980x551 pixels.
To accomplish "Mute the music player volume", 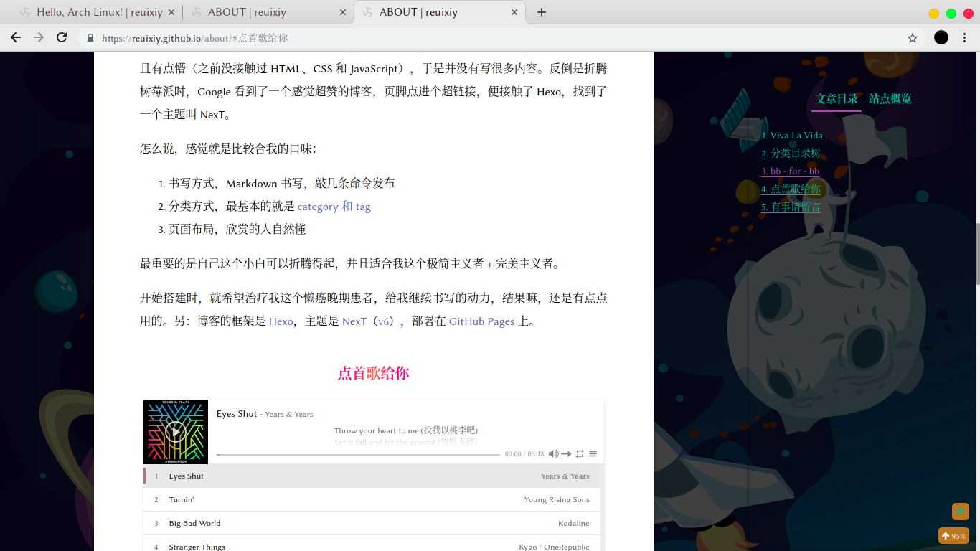I will (x=554, y=454).
